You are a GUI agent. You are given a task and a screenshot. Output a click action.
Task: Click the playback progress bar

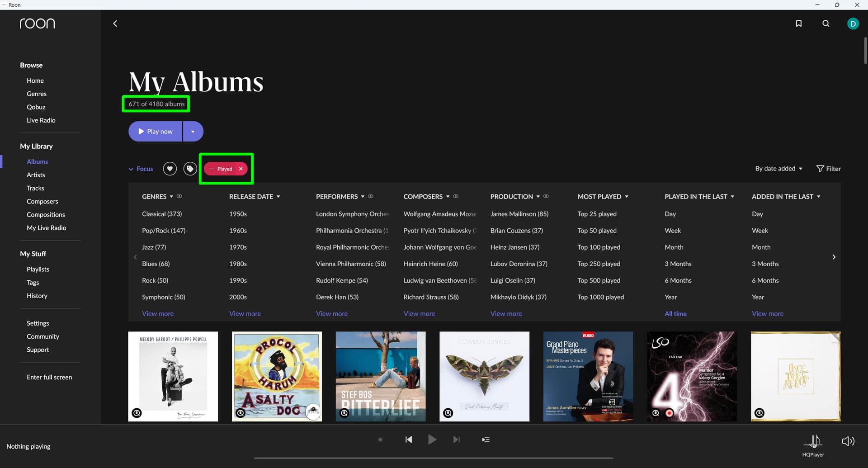[433, 458]
